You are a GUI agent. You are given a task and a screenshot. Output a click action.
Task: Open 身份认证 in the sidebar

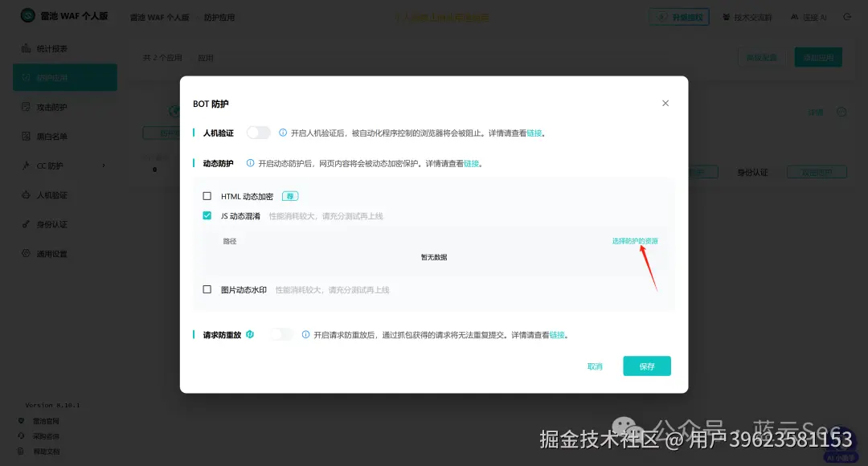[65, 224]
